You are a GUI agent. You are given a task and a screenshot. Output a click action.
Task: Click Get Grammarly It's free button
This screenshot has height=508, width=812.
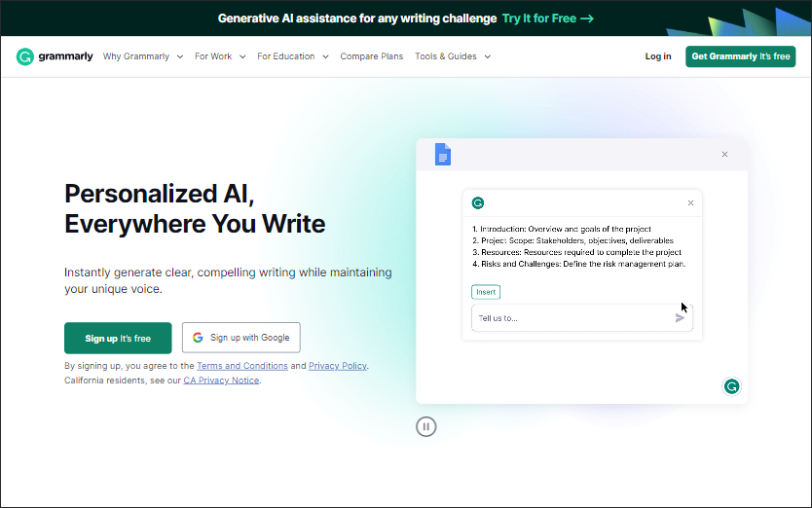pos(741,56)
